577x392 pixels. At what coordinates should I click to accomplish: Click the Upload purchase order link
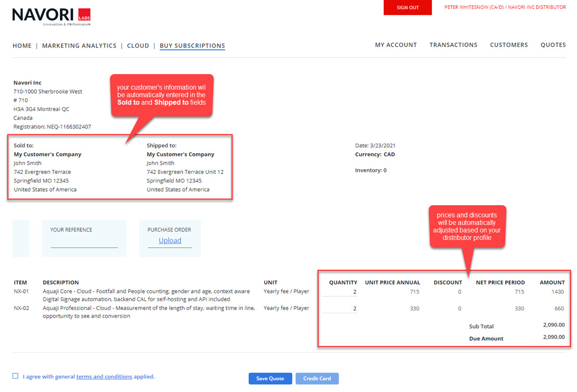170,241
